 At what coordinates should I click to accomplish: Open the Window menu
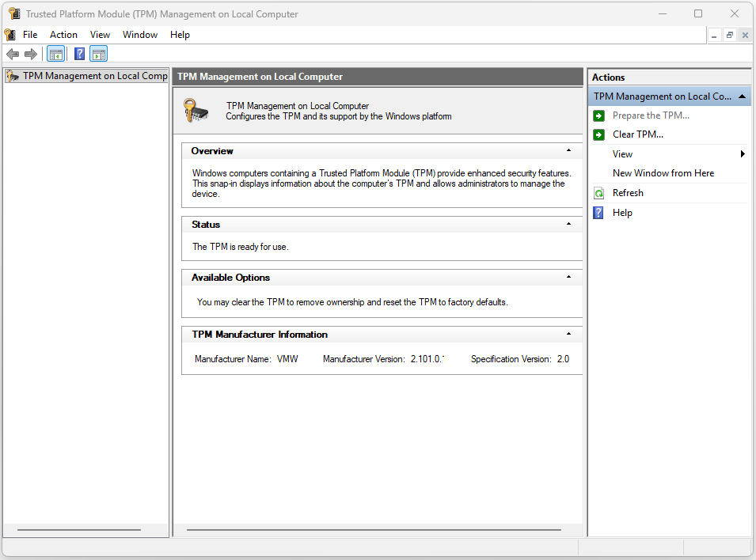(x=140, y=34)
